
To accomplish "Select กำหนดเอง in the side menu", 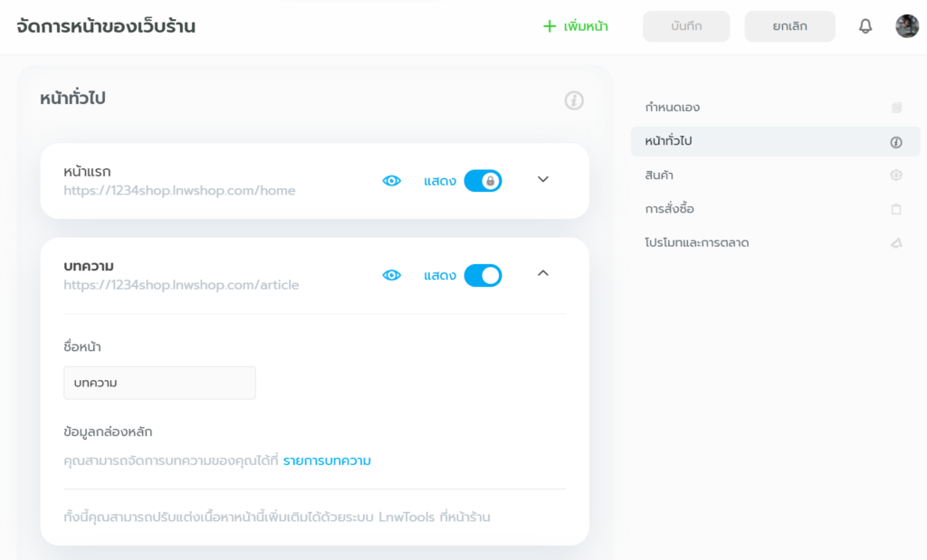I will (x=673, y=108).
